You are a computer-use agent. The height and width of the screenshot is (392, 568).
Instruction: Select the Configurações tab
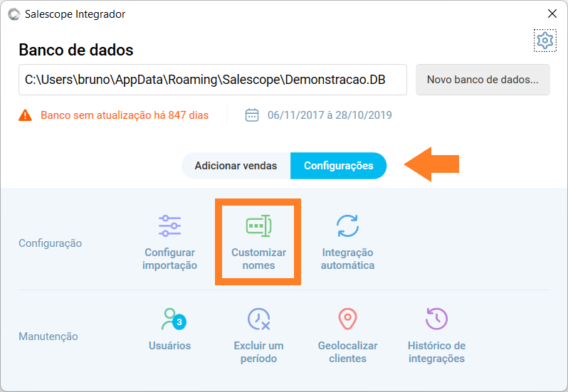click(x=338, y=166)
